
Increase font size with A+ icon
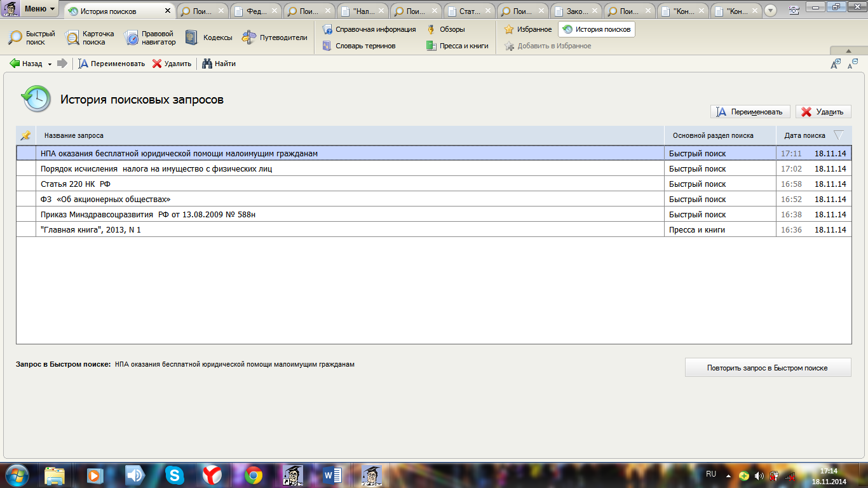836,64
